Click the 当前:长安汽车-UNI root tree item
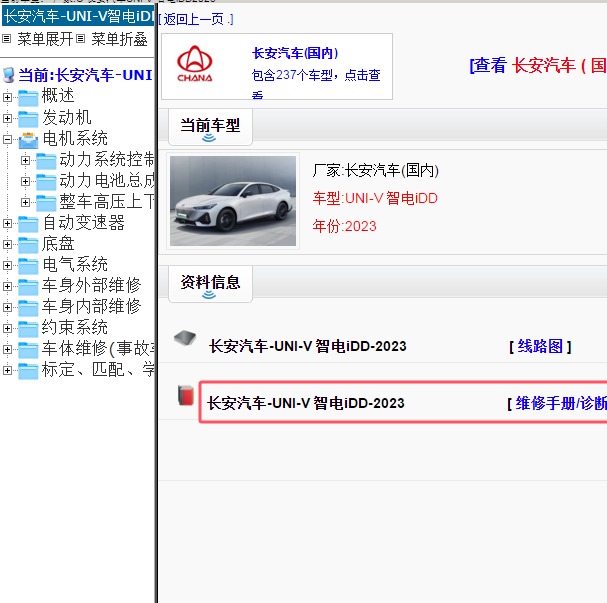 pyautogui.click(x=85, y=75)
